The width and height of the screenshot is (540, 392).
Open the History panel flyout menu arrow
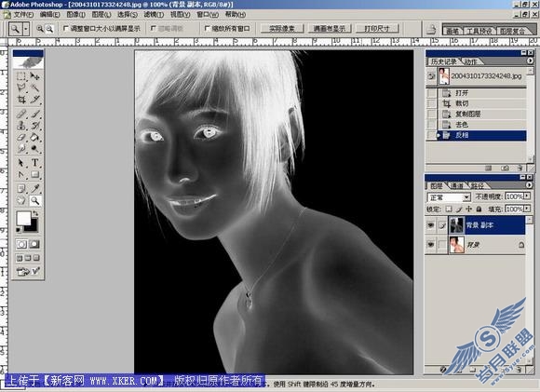530,61
